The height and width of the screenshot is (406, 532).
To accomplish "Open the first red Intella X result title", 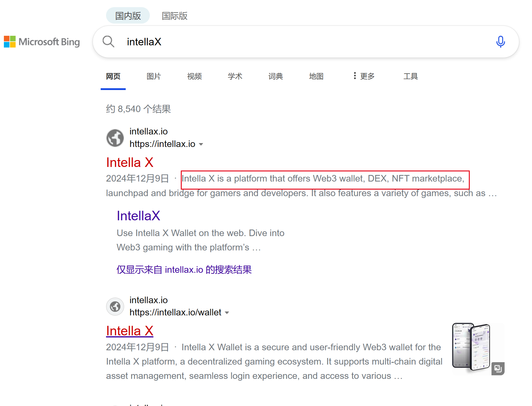I will coord(130,162).
